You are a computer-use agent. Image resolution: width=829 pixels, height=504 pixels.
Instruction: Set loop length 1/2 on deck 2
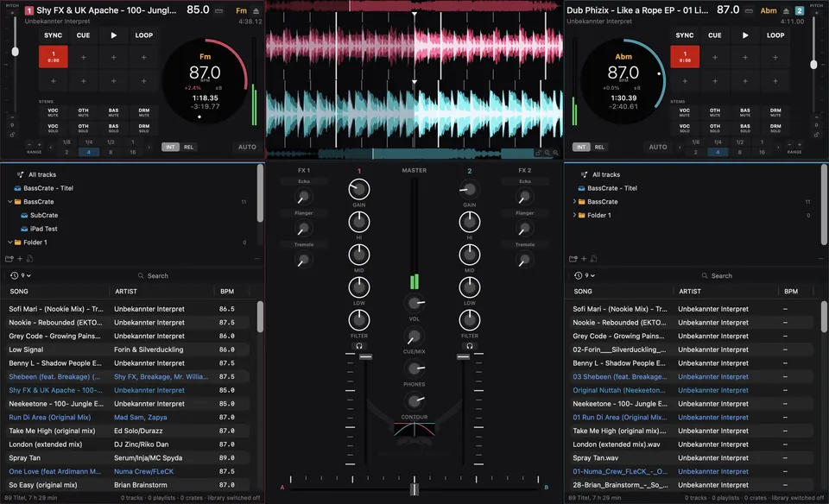coord(740,142)
